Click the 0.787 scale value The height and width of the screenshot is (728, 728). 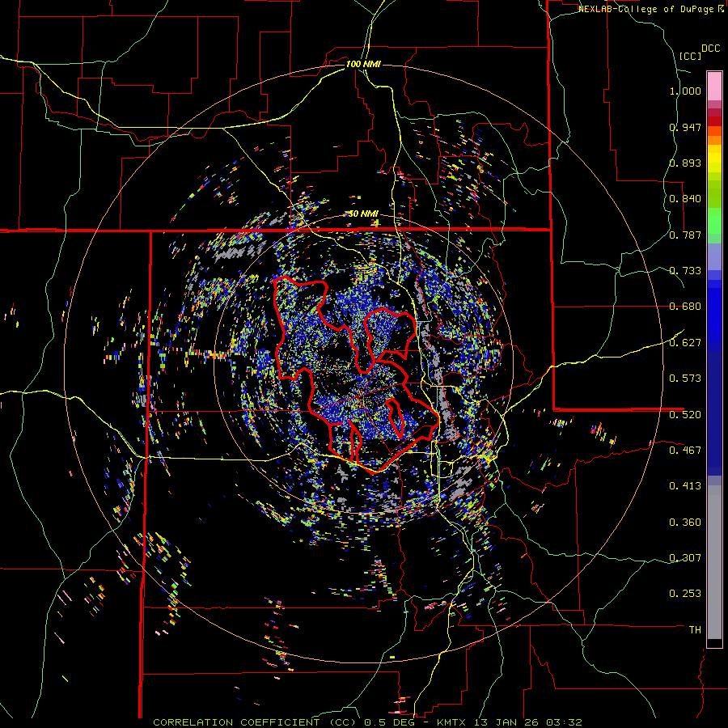pos(685,235)
